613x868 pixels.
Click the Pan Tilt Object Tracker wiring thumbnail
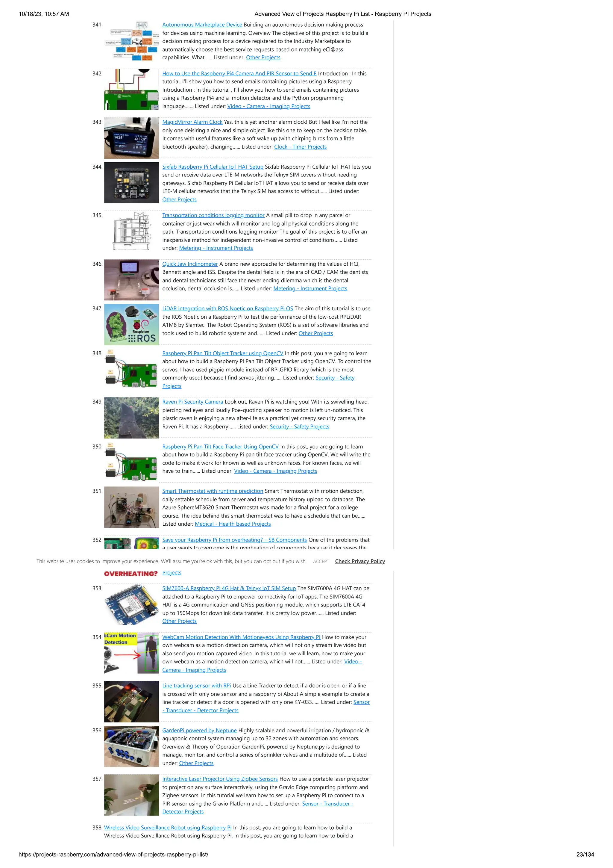point(131,369)
